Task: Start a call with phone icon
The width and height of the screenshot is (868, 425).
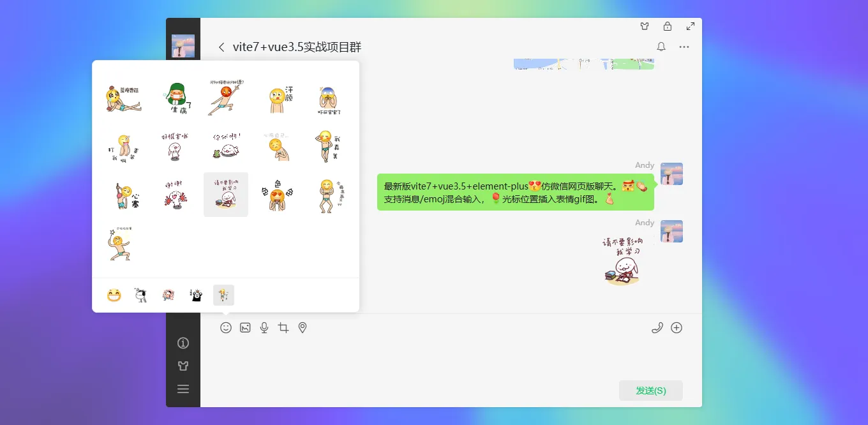Action: 657,327
